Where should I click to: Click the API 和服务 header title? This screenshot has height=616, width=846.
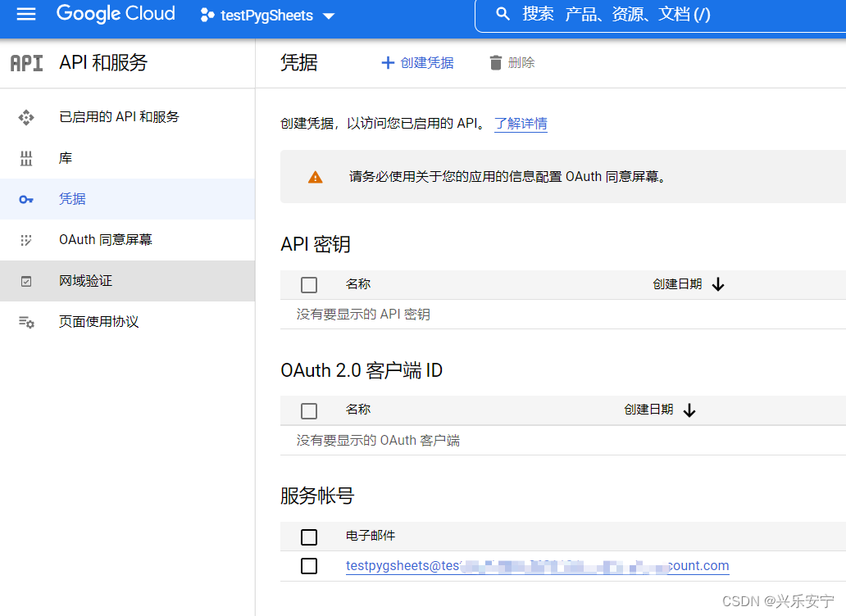(x=103, y=62)
